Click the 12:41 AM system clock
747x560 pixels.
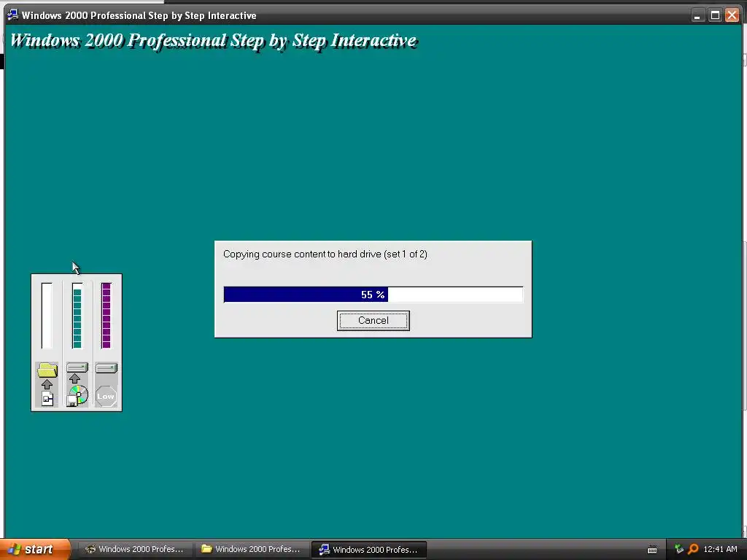pos(720,549)
